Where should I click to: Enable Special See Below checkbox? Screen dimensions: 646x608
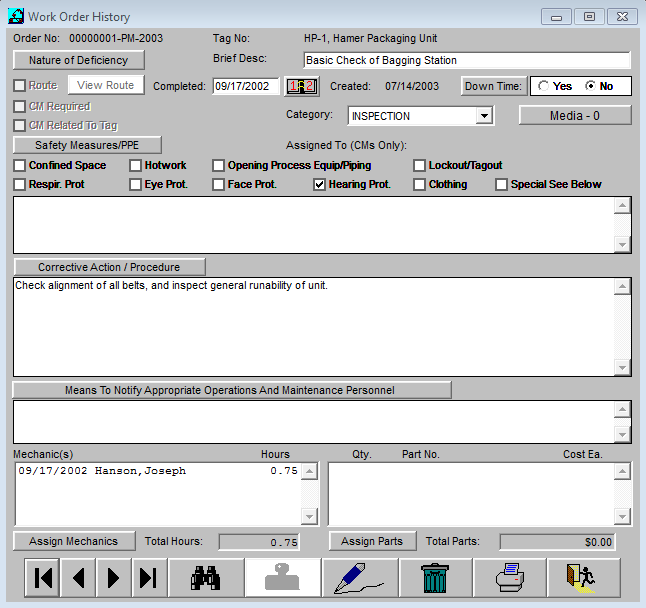pos(501,185)
